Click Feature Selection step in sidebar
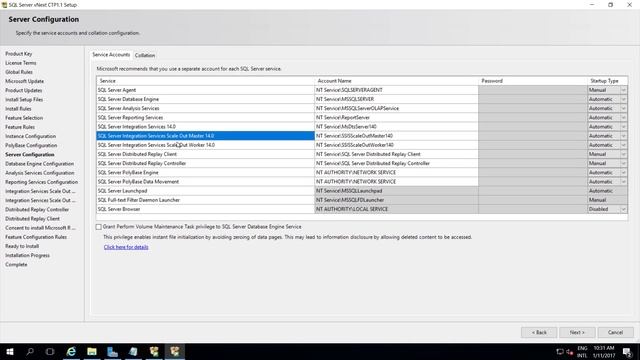Screen dimensions: 640x360 [24, 118]
